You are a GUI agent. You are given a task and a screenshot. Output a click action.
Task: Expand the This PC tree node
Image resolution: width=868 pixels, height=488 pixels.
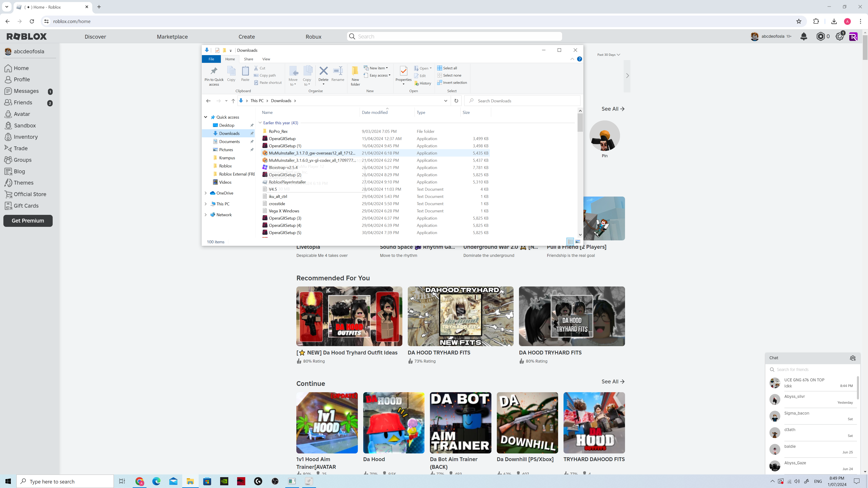tap(205, 204)
